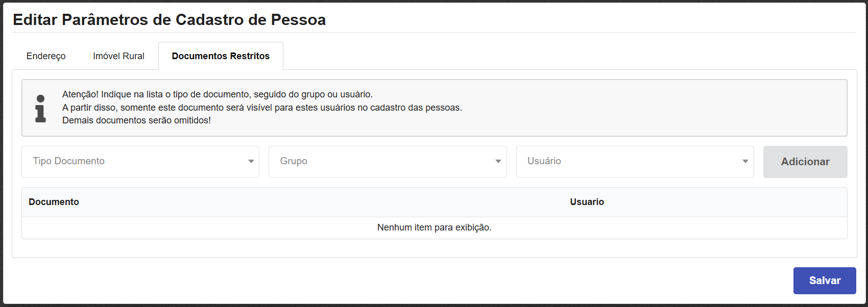
Task: Switch to the Endereço tab
Action: pos(45,56)
